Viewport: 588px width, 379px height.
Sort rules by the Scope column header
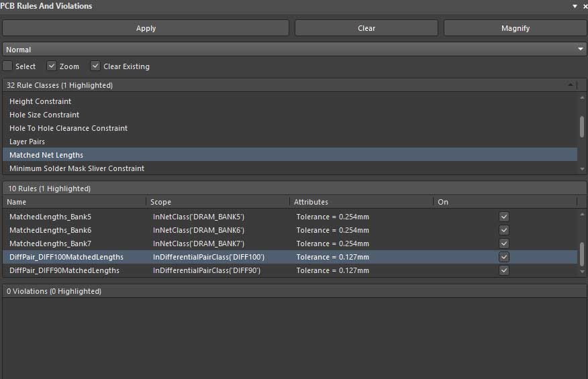[218, 202]
